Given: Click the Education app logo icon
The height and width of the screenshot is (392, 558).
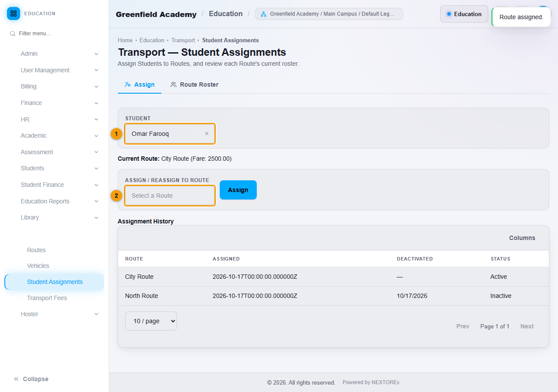Looking at the screenshot, I should [14, 14].
